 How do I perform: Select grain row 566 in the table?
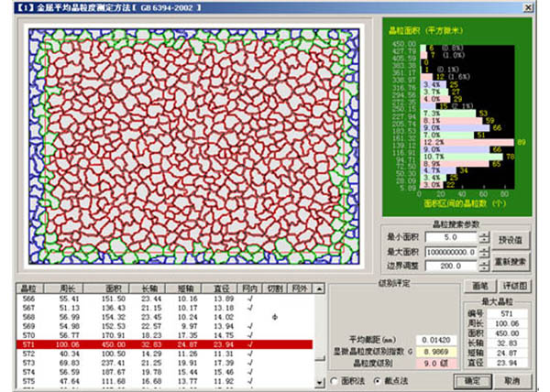pyautogui.click(x=164, y=299)
